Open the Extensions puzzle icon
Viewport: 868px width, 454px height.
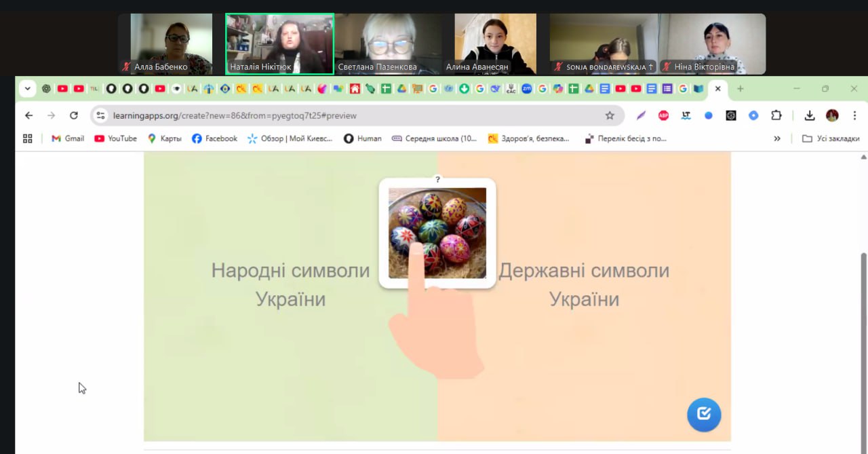tap(776, 115)
